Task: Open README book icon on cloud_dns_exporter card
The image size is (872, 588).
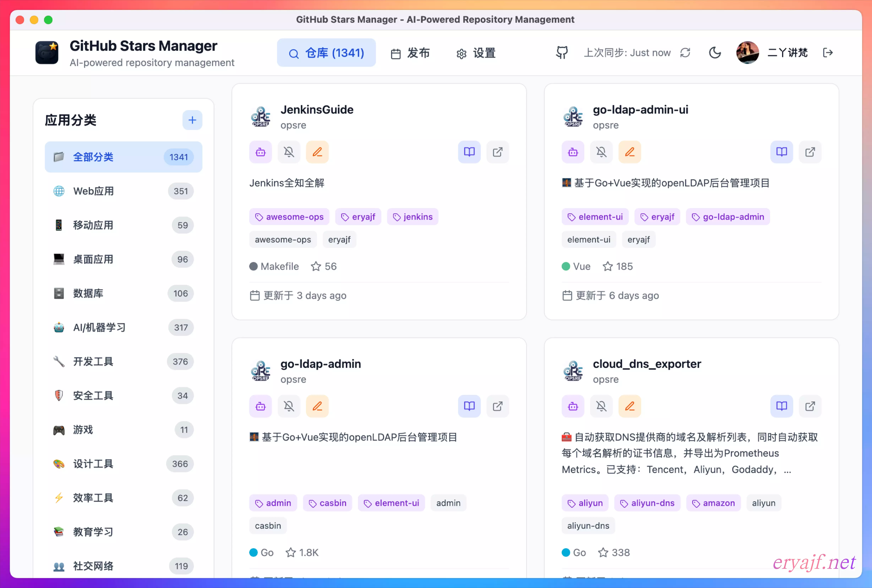Action: click(x=782, y=407)
